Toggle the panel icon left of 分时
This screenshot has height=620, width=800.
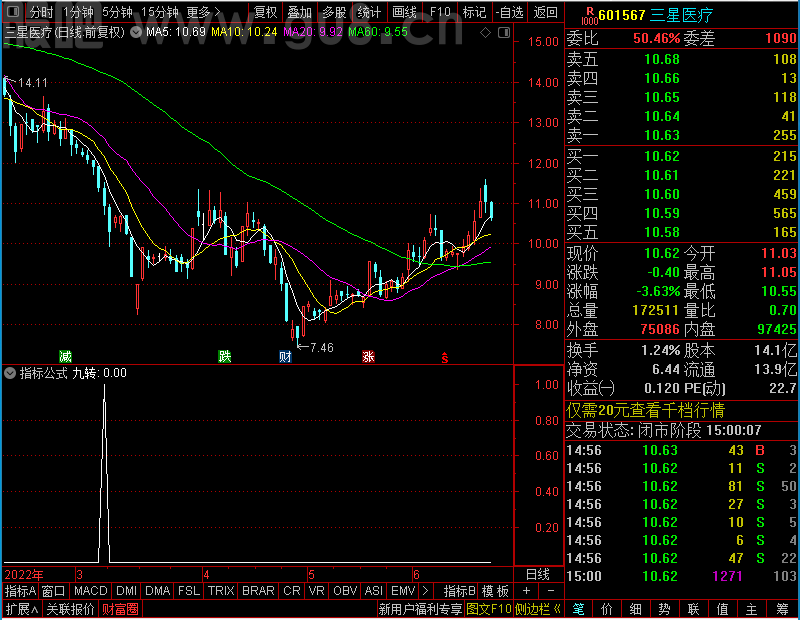pos(13,11)
